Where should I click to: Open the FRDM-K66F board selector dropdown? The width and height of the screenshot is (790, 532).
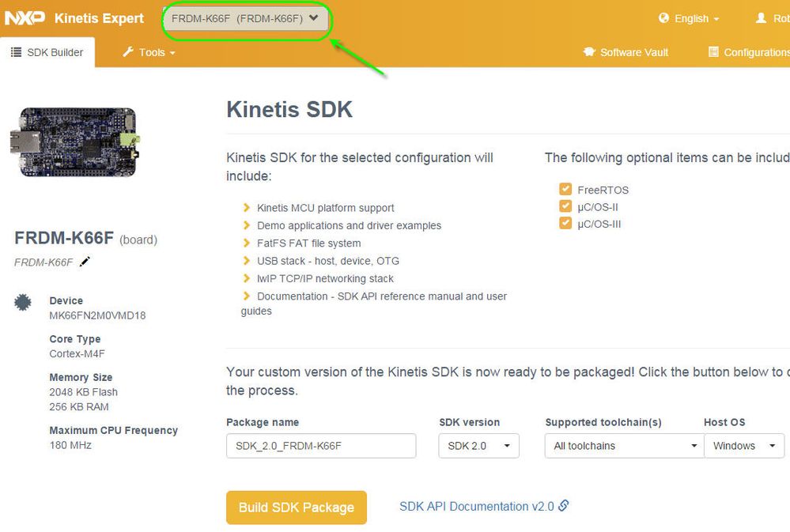[245, 18]
